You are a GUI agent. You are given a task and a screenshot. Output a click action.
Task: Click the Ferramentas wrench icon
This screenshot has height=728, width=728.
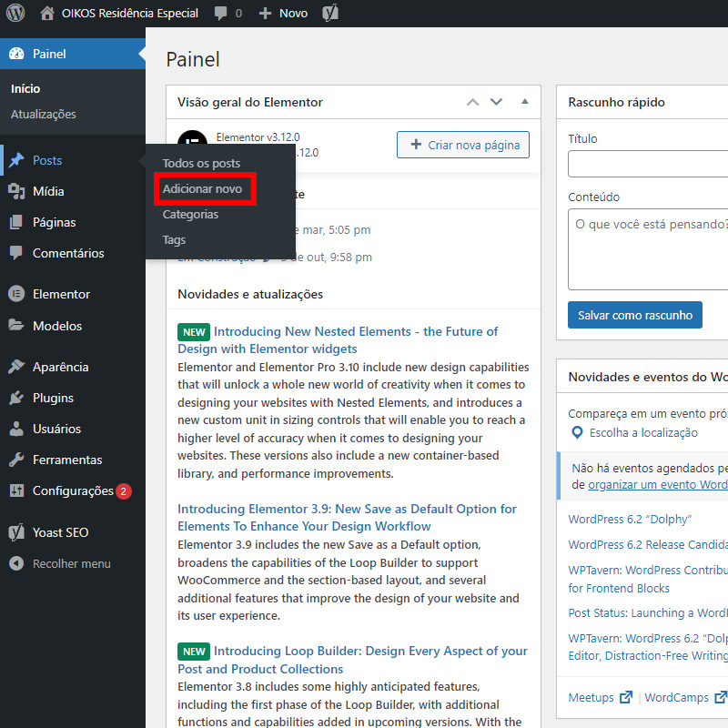click(16, 460)
